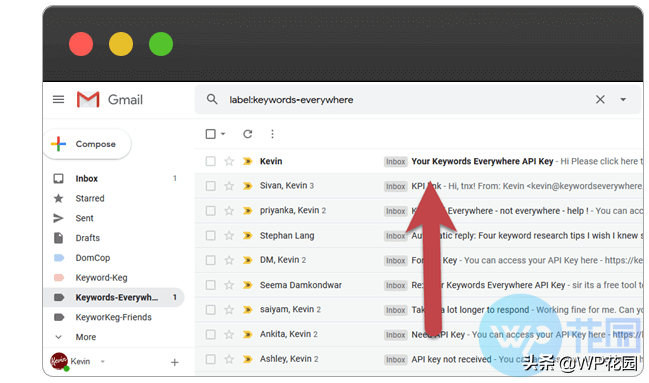Open the three-dot more options menu
Screen dimensions: 649x383
point(272,134)
